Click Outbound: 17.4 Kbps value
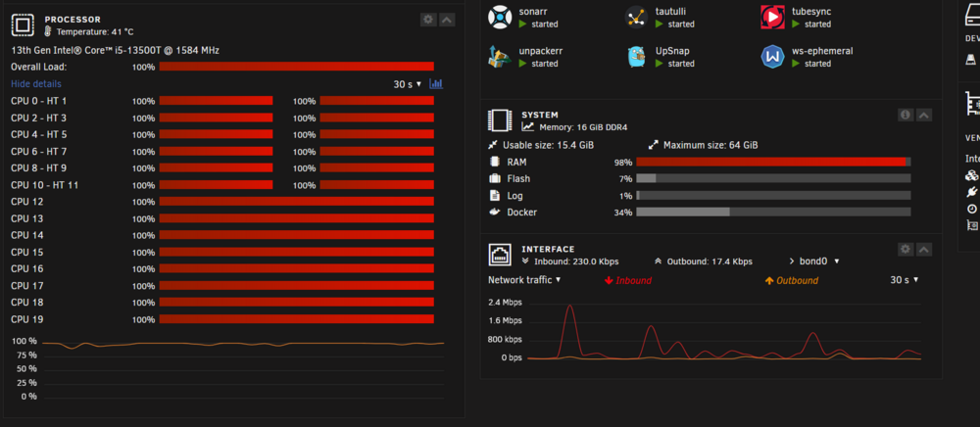 coord(710,261)
